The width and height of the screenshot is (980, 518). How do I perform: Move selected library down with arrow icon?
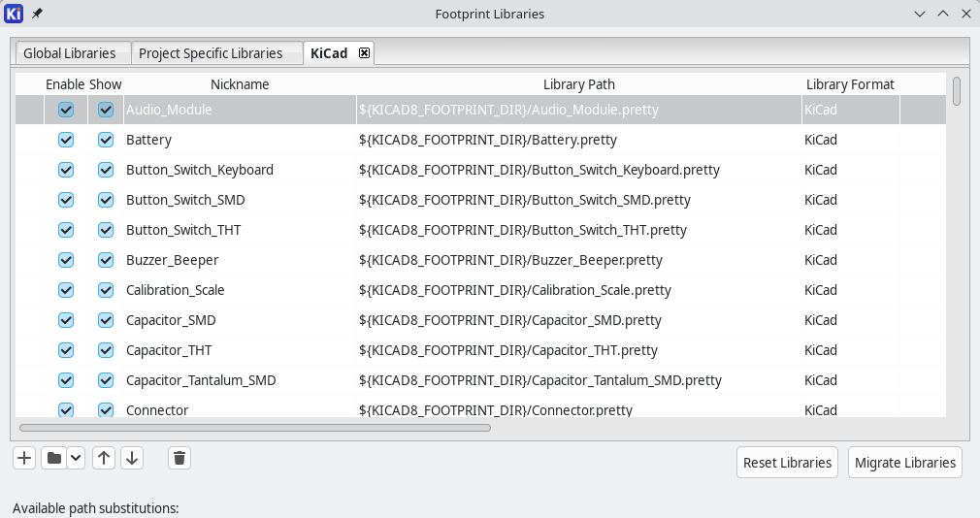[x=132, y=458]
